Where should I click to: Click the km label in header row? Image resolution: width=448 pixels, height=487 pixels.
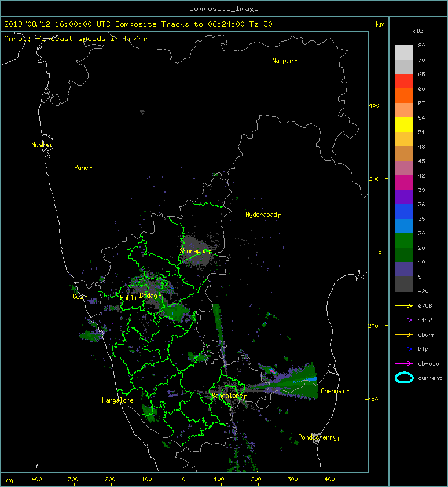click(x=380, y=24)
